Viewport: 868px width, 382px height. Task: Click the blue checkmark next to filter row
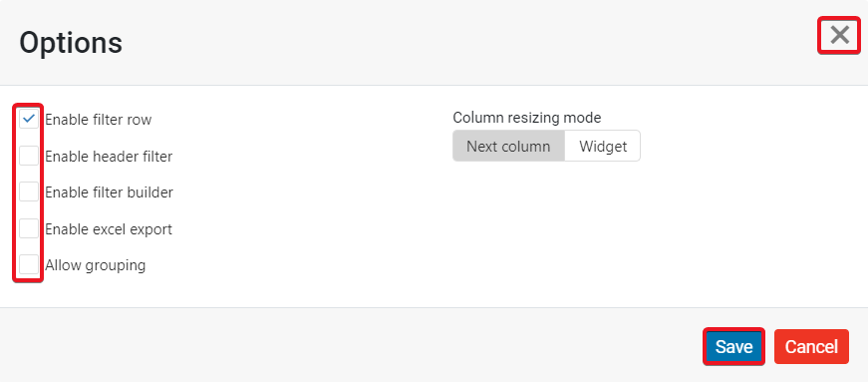click(29, 118)
